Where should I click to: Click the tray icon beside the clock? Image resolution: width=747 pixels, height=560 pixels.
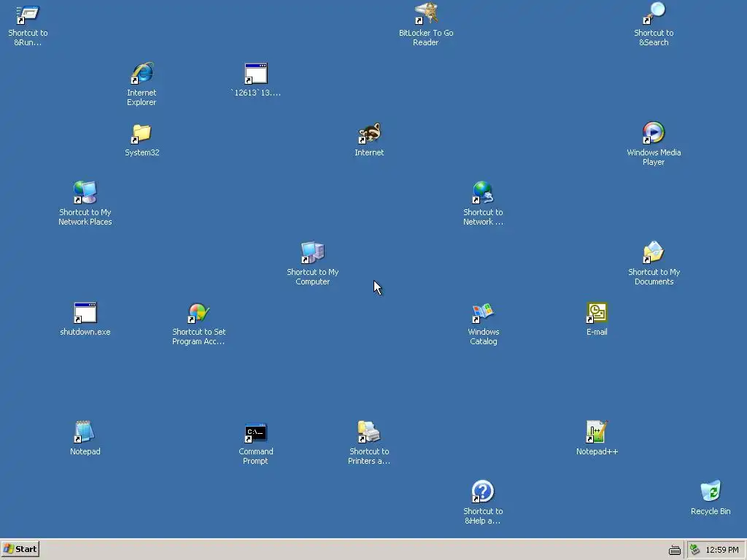[x=695, y=550]
